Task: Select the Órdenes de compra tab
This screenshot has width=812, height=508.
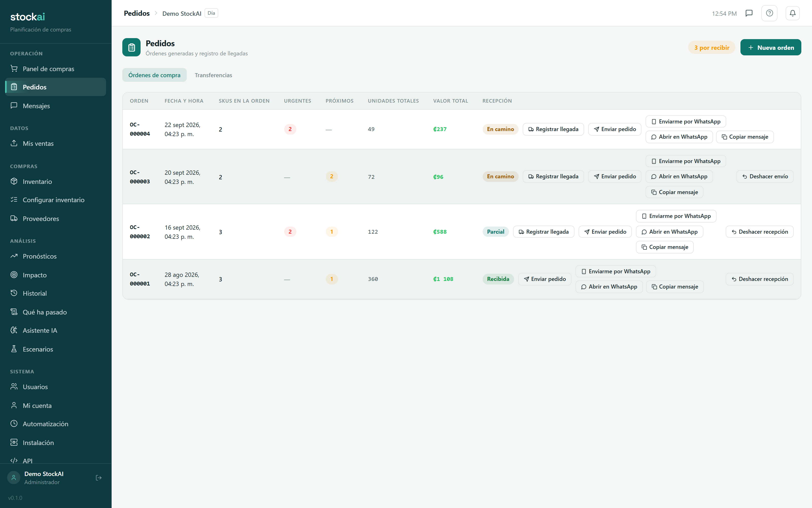Action: click(154, 75)
